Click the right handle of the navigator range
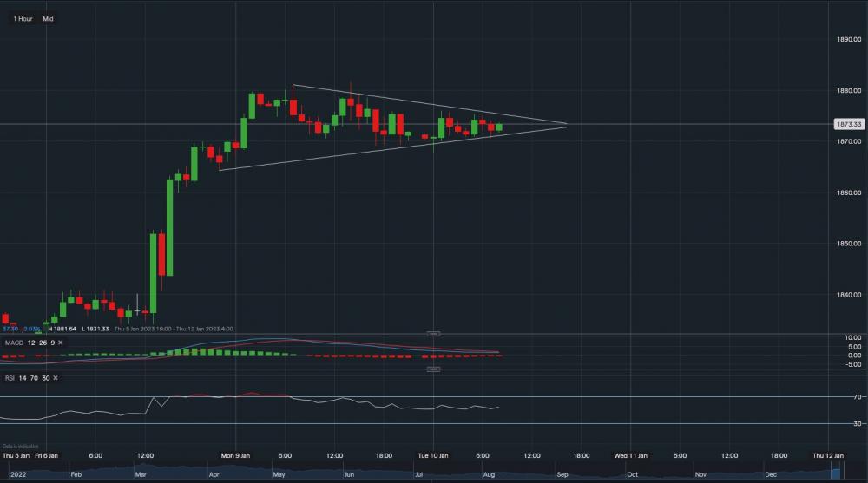868x483 pixels. (x=842, y=473)
